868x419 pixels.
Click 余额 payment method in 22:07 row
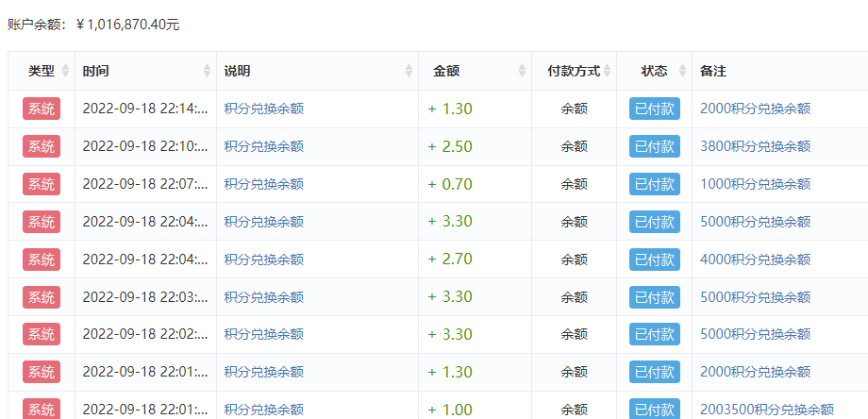[x=574, y=184]
